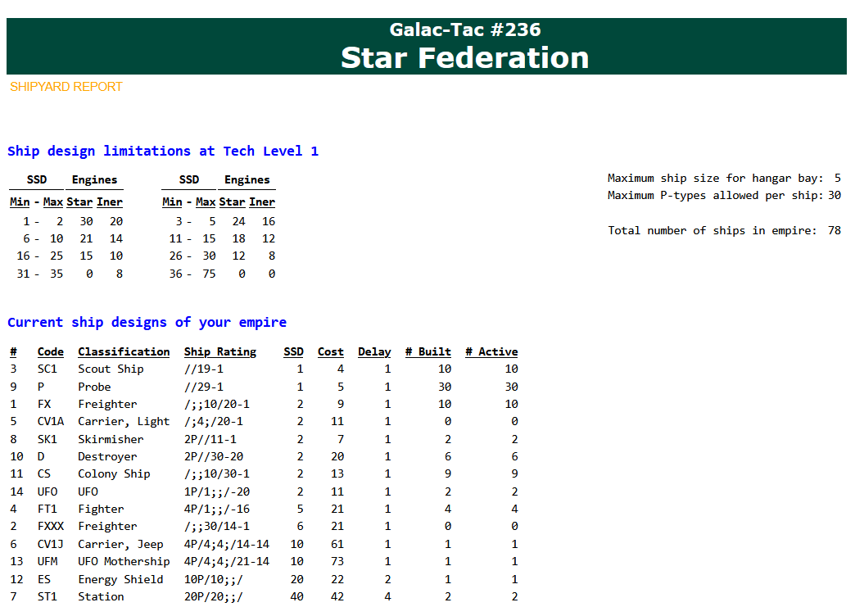Click the SHIPYARD REPORT link

coord(66,87)
